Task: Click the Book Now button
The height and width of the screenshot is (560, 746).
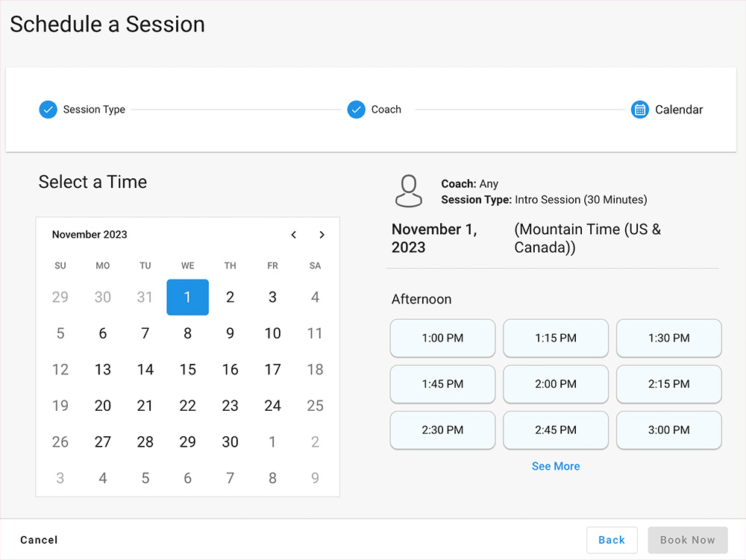Action: [688, 540]
